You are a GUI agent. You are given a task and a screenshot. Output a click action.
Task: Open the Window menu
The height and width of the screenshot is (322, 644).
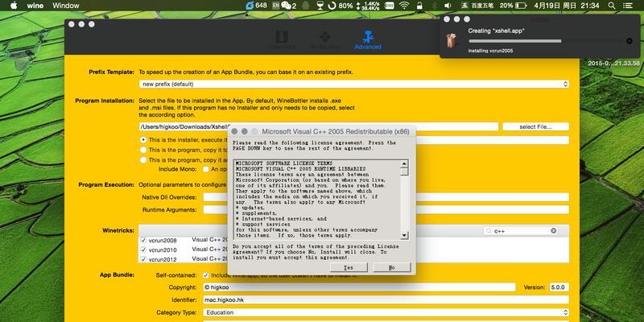[x=66, y=6]
